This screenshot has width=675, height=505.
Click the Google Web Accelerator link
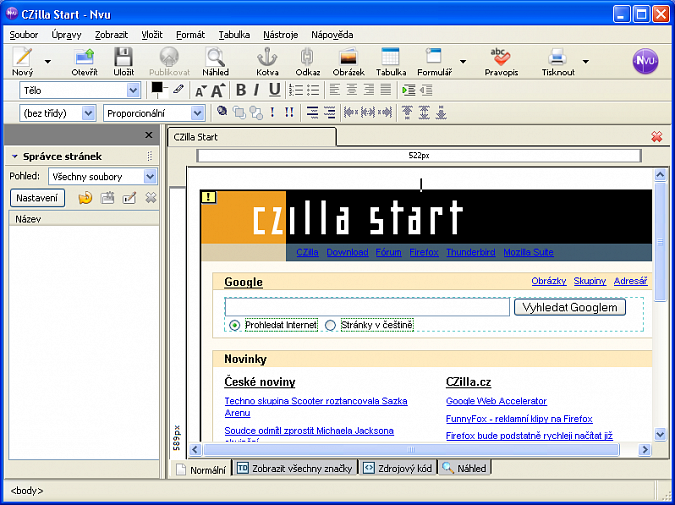coord(496,401)
